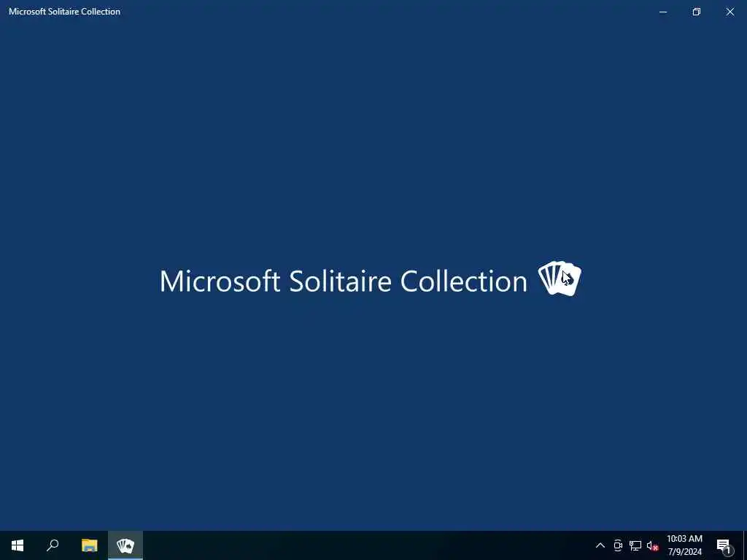This screenshot has height=560, width=747.
Task: Open the Windows Start menu
Action: (18, 545)
